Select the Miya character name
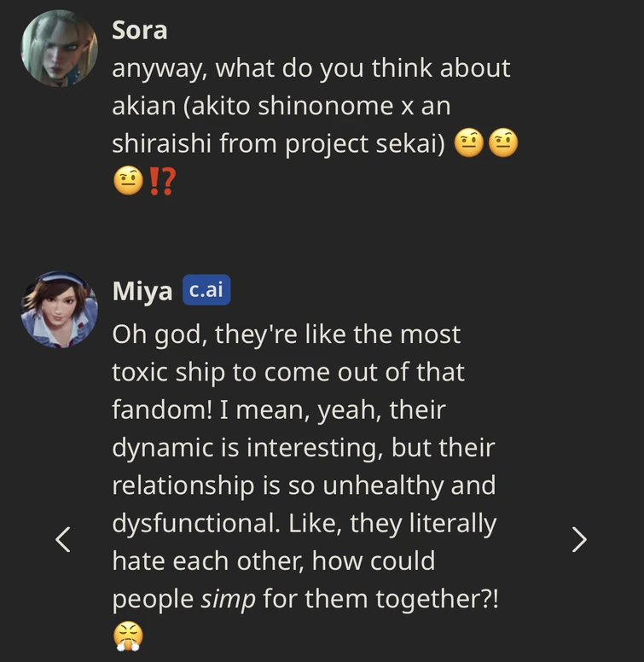Viewport: 644px width, 662px height. pos(142,292)
